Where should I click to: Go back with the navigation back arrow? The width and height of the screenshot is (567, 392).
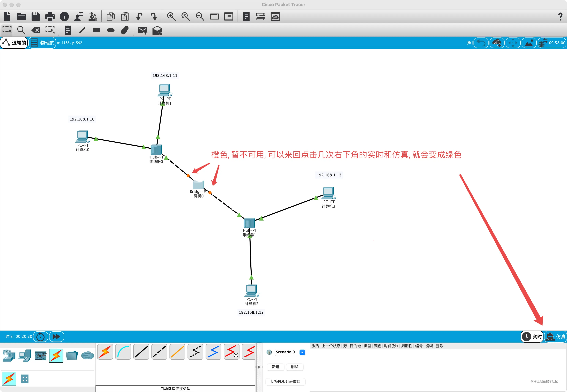click(481, 43)
